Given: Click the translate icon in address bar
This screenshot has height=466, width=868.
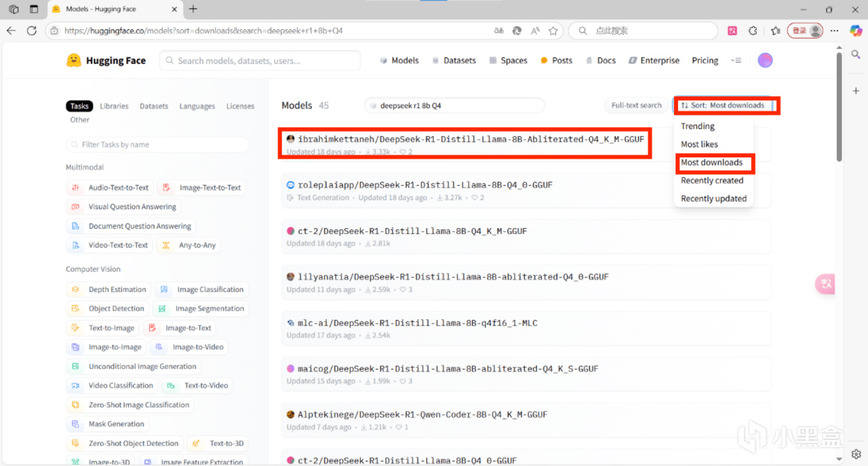Looking at the screenshot, I should 499,31.
